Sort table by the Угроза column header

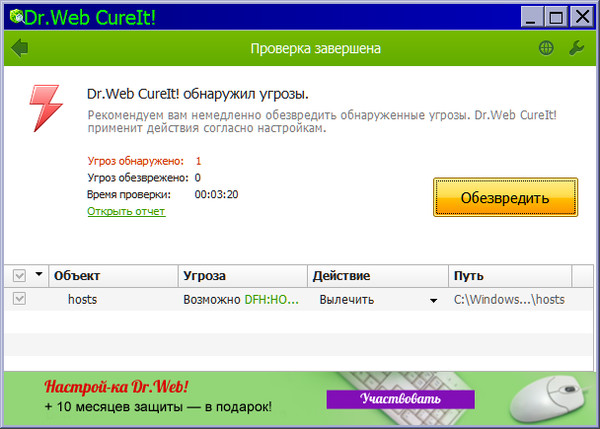(243, 276)
